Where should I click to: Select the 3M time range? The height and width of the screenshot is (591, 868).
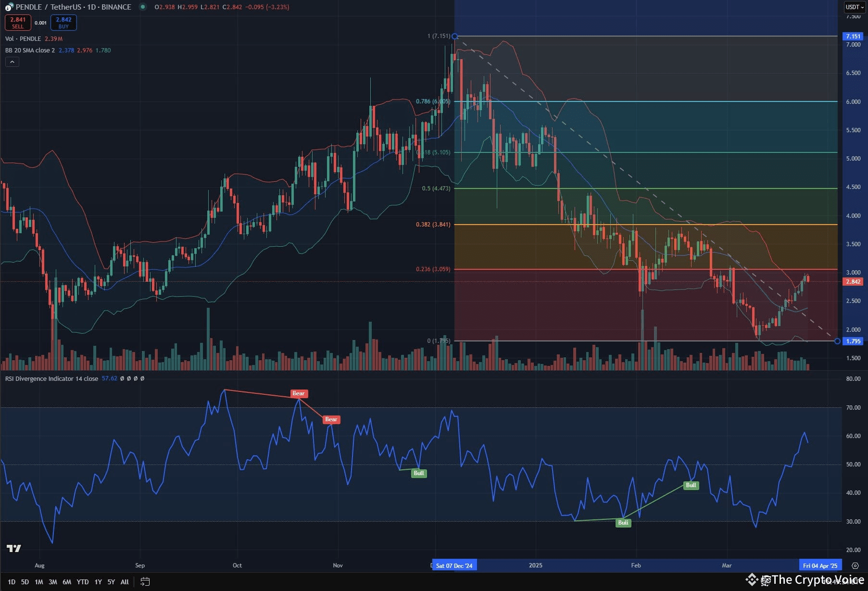click(x=53, y=582)
